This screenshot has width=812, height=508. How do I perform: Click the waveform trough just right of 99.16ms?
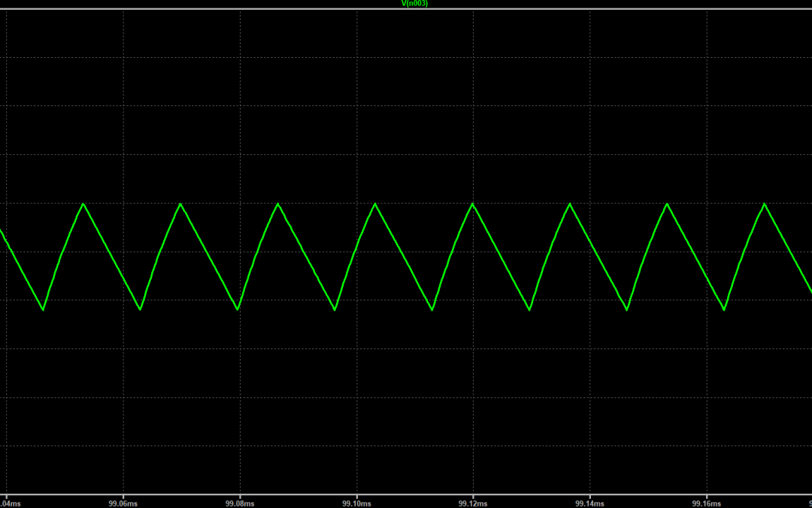[724, 309]
